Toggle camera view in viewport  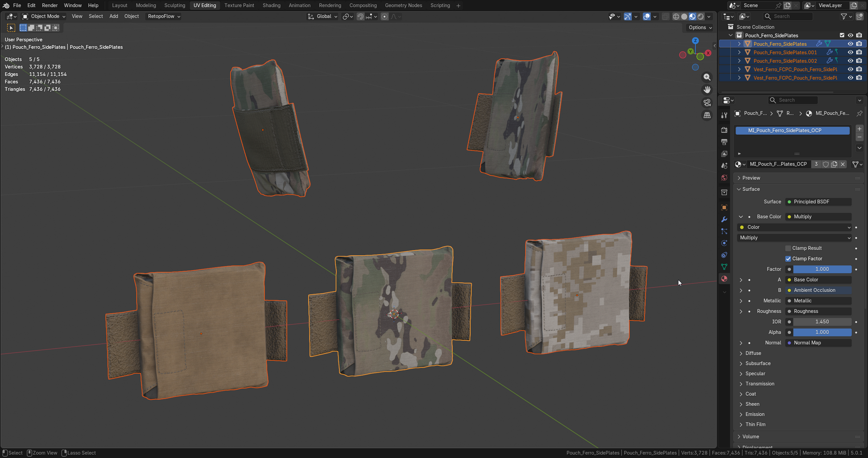tap(707, 103)
